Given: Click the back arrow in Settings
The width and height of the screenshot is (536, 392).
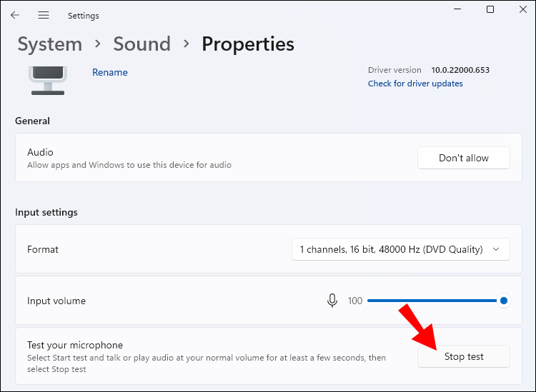Looking at the screenshot, I should click(x=15, y=15).
